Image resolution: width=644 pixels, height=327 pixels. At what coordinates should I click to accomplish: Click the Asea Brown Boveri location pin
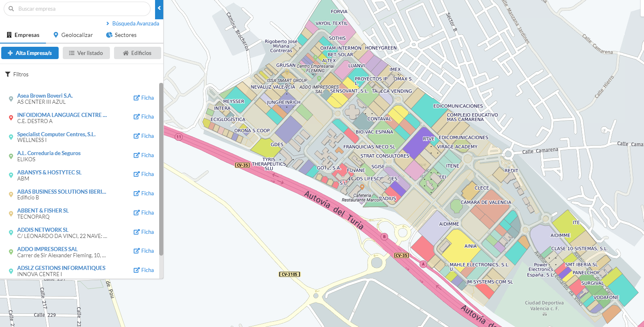[11, 98]
